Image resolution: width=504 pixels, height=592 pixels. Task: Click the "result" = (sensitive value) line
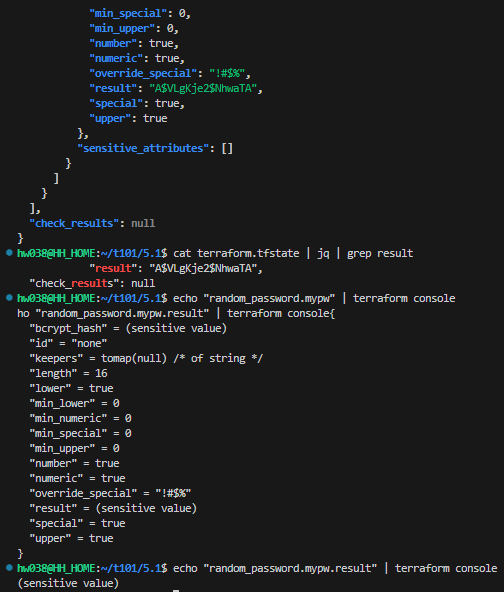pyautogui.click(x=113, y=508)
